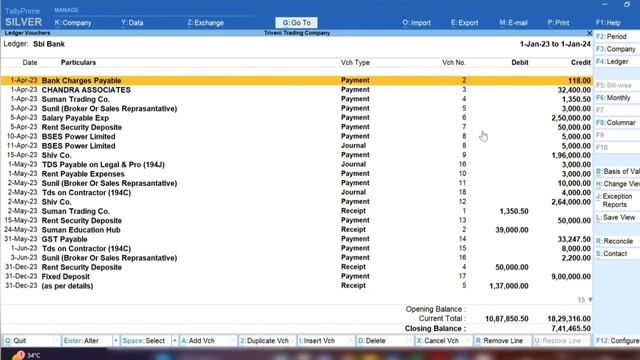
Task: Open the K: Company menu
Action: [73, 23]
